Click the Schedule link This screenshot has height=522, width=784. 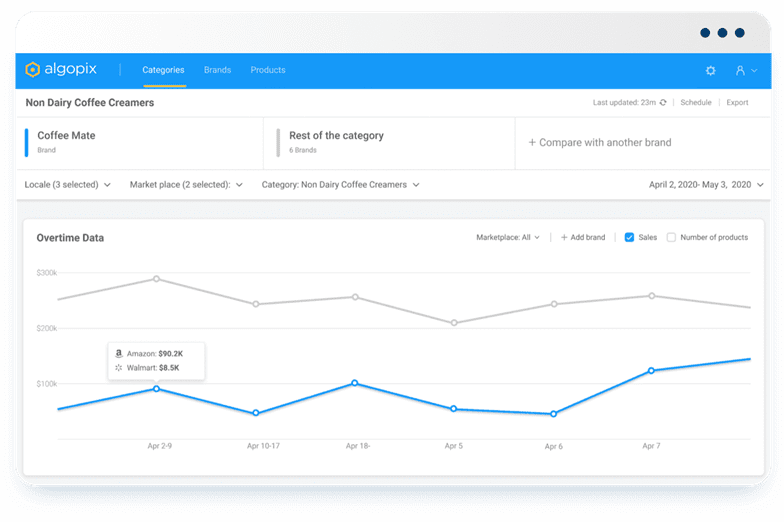coord(696,102)
